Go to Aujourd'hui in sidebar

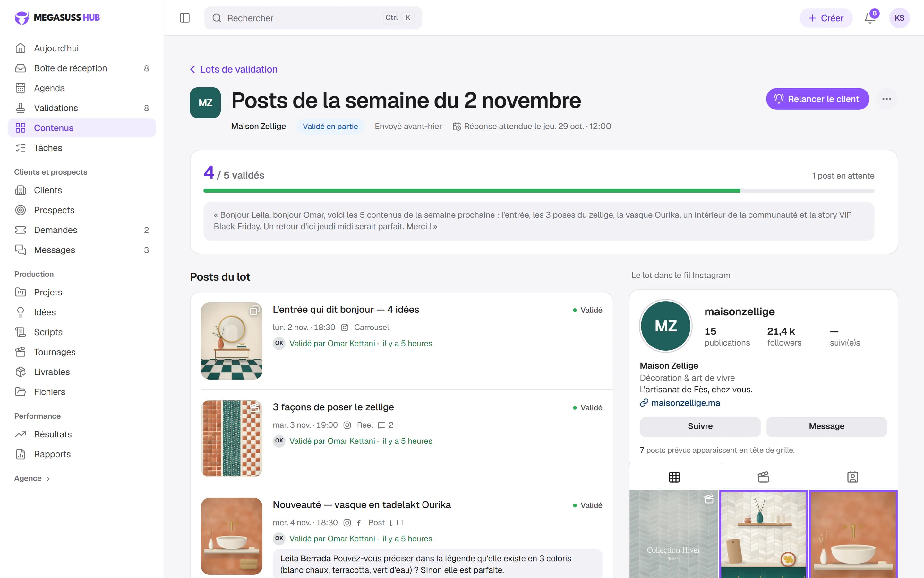pyautogui.click(x=82, y=48)
